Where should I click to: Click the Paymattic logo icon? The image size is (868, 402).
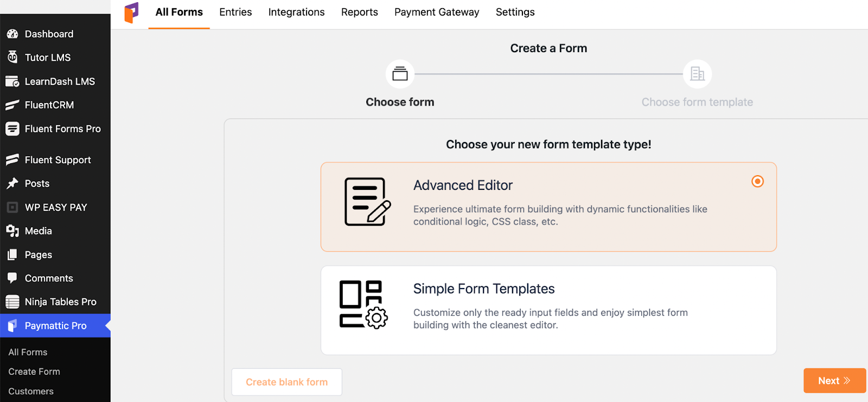pyautogui.click(x=131, y=12)
